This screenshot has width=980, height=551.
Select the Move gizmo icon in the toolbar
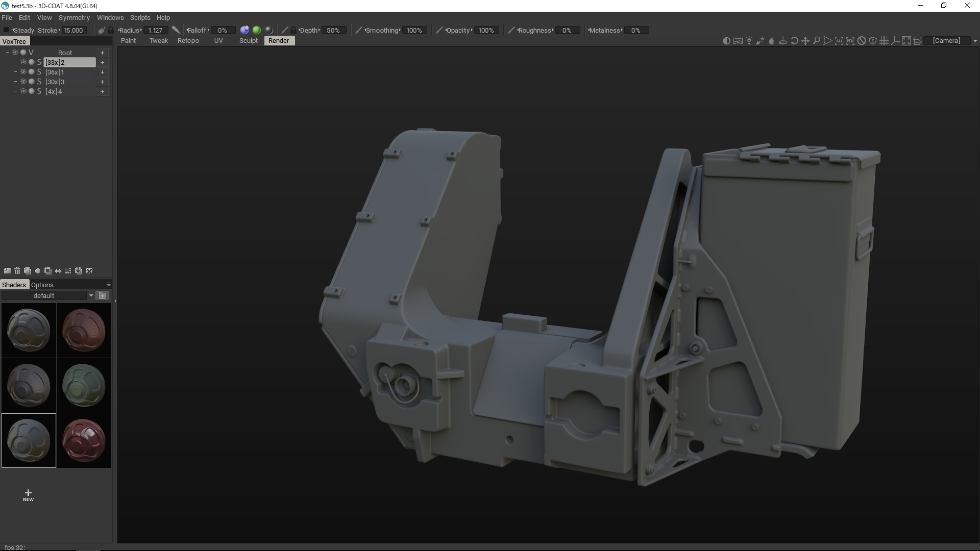click(806, 40)
